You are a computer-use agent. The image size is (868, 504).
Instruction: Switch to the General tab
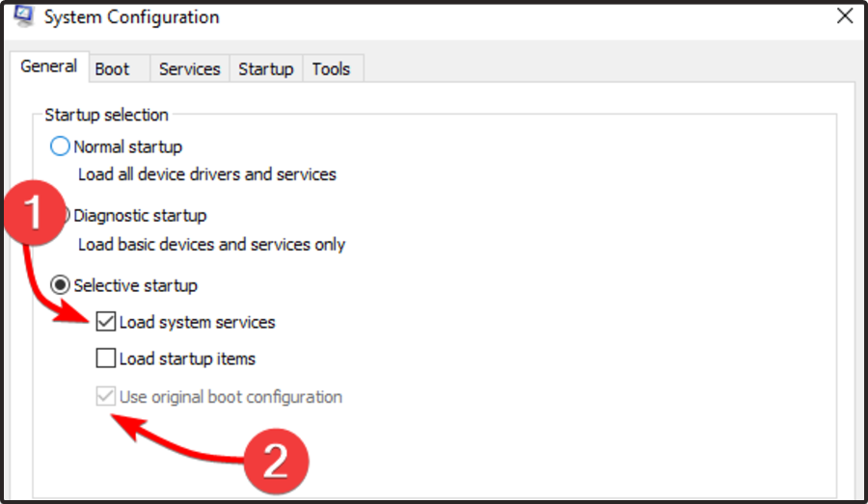click(x=48, y=67)
